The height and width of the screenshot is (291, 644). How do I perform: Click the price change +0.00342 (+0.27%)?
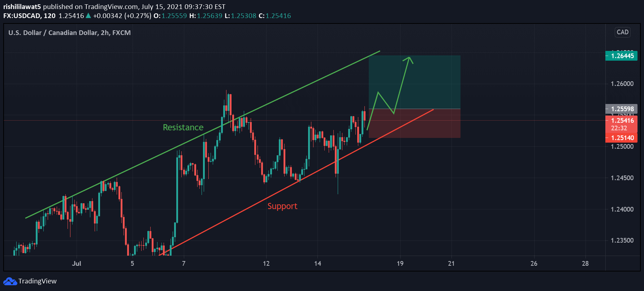pos(122,16)
